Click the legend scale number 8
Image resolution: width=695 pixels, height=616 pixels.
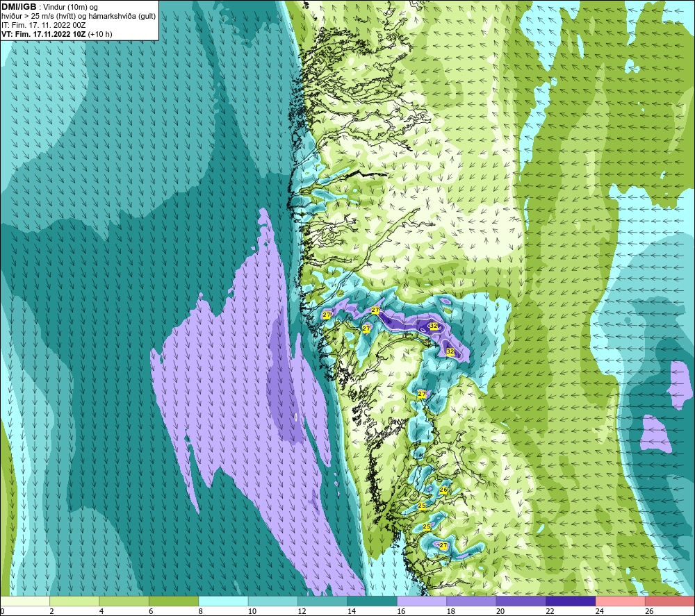tap(201, 611)
